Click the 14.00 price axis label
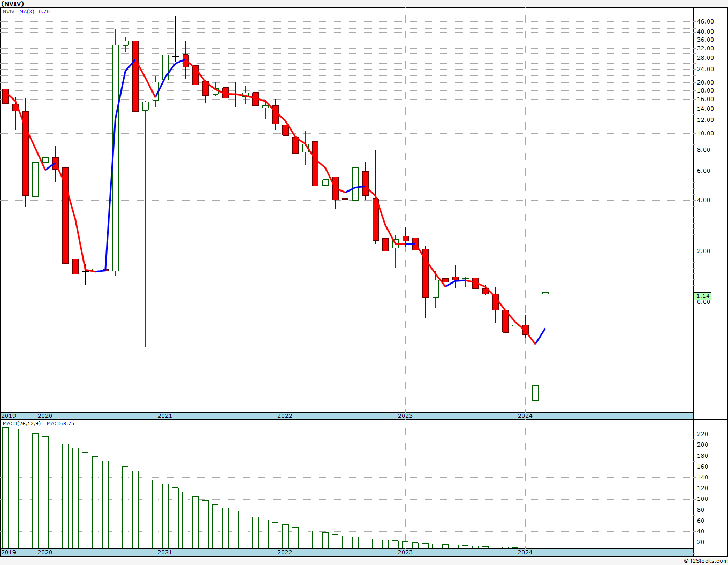Screen dimensions: 728x565 coord(706,109)
